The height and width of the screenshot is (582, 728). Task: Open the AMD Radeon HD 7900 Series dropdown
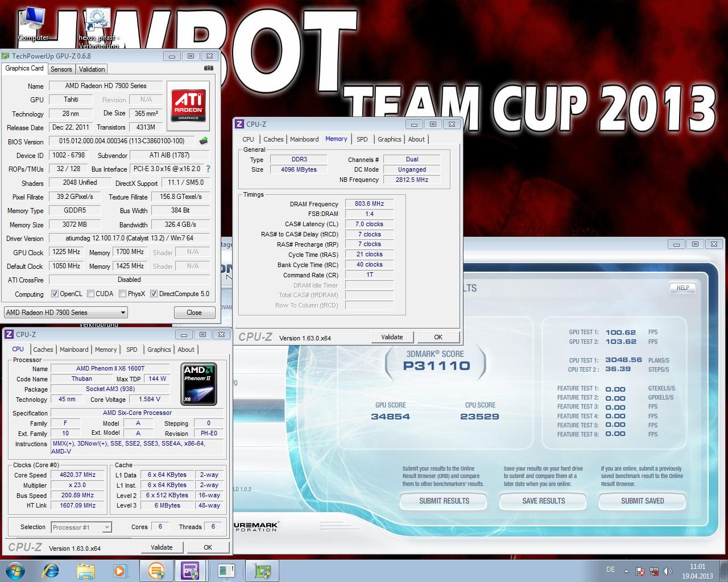tap(65, 312)
